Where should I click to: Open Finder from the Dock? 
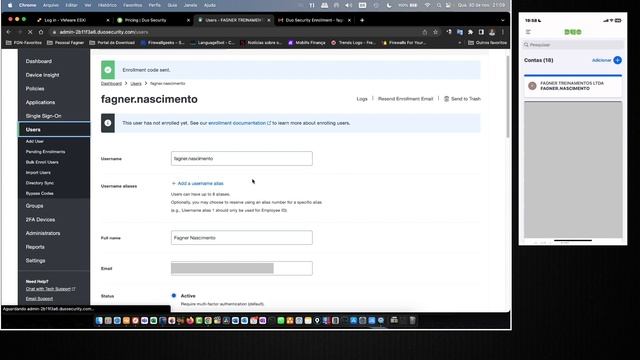[x=99, y=321]
